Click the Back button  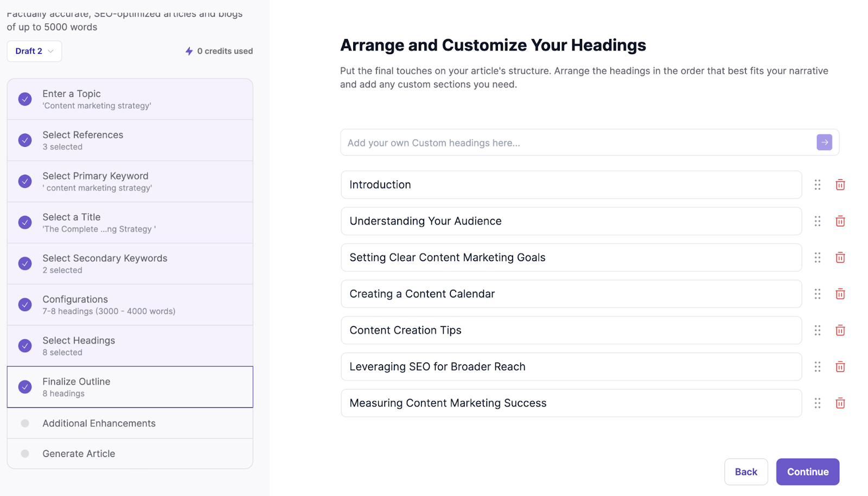(x=746, y=471)
